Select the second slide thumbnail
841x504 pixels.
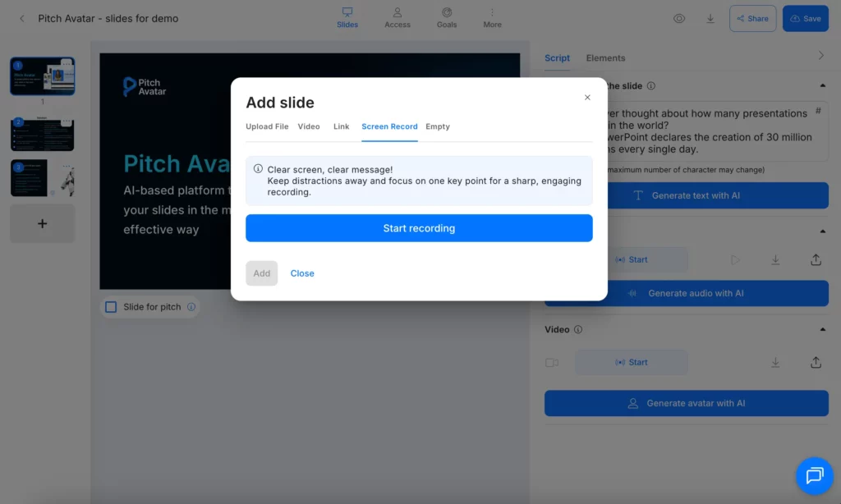coord(42,134)
